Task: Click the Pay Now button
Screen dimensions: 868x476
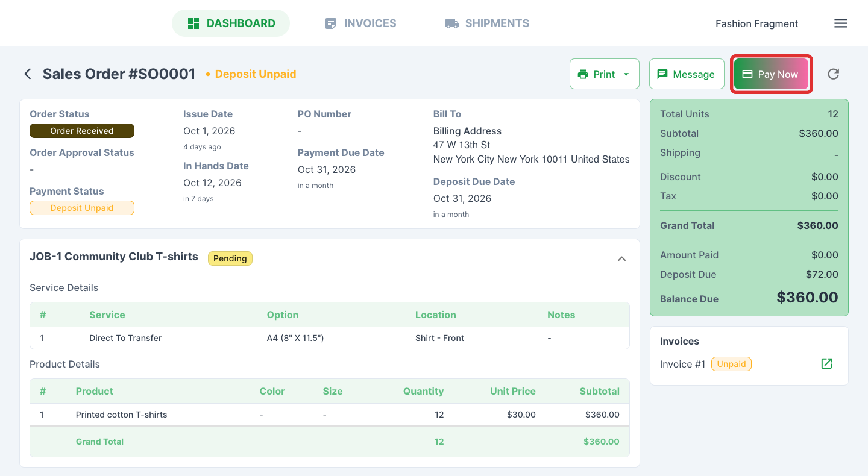Action: (x=772, y=74)
